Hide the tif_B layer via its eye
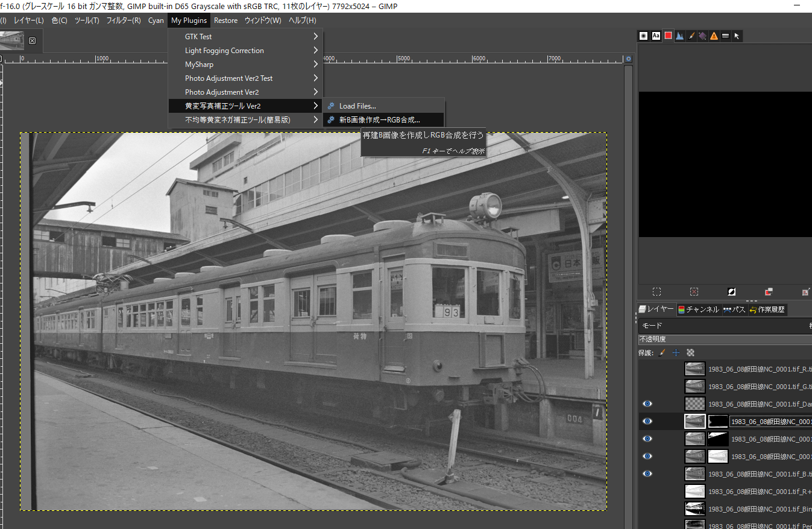The image size is (812, 529). click(647, 474)
